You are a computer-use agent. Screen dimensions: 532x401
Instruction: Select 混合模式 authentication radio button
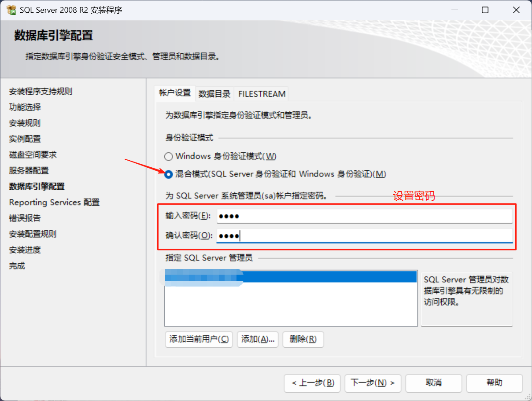[168, 174]
